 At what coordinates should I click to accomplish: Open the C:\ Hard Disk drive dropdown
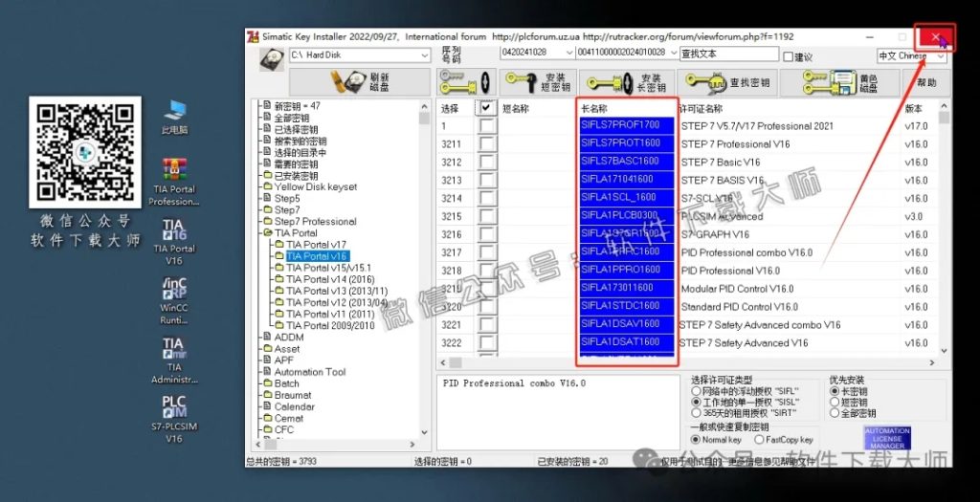(425, 55)
